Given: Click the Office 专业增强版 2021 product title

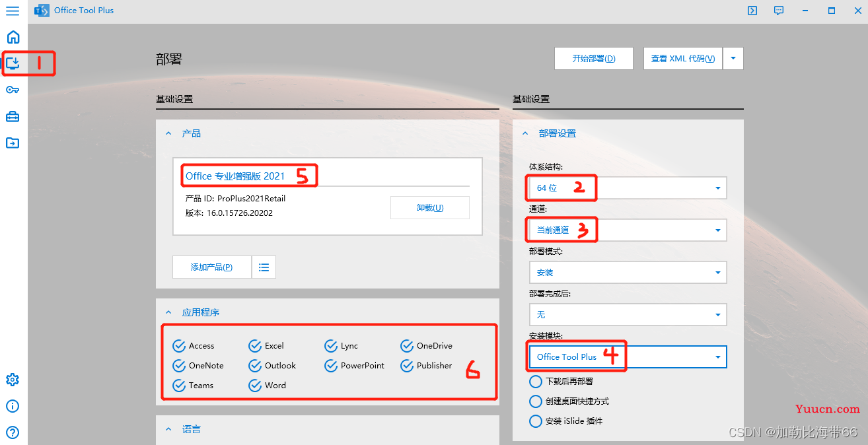Looking at the screenshot, I should click(x=235, y=176).
